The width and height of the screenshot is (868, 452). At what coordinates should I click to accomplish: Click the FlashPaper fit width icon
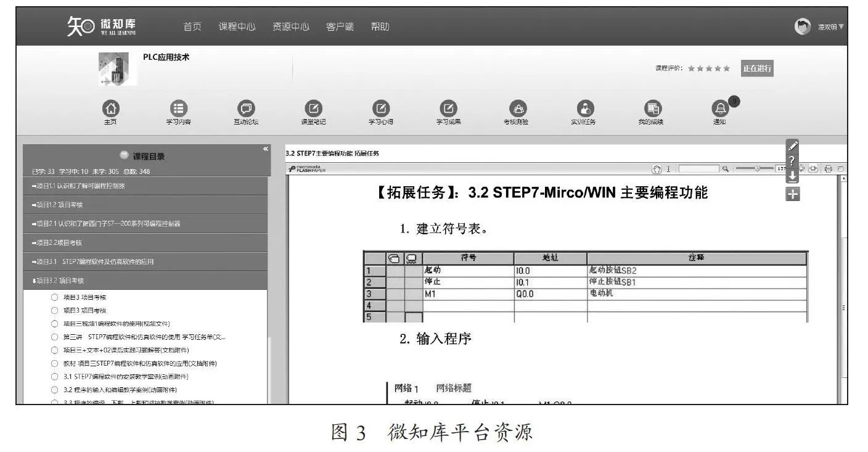click(x=814, y=168)
